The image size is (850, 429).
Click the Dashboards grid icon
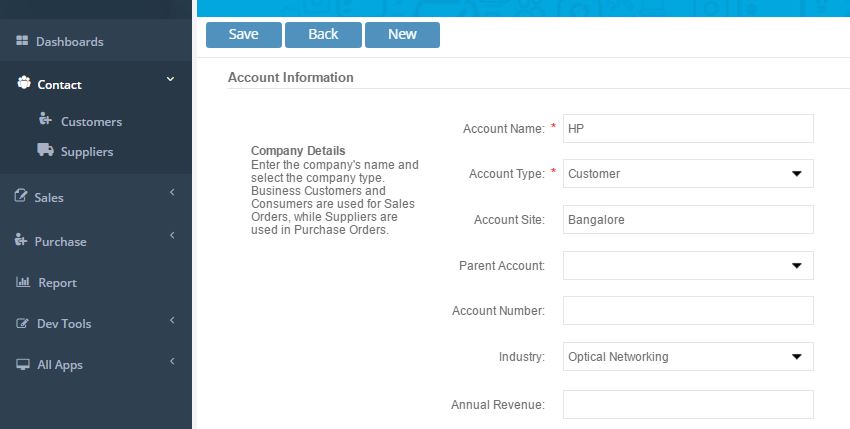pos(22,41)
